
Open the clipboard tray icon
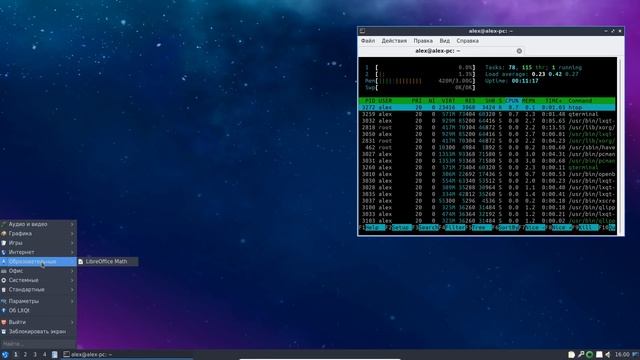click(571, 355)
